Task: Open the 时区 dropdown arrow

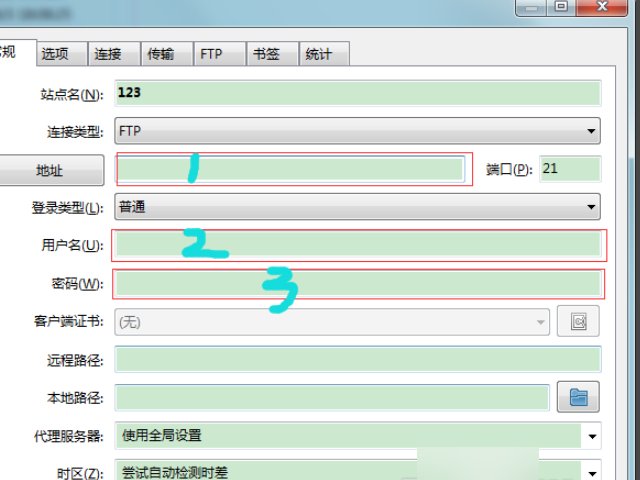Action: click(x=592, y=472)
